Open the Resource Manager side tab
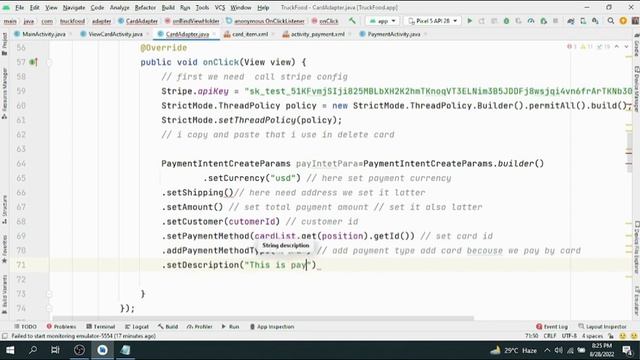This screenshot has height=360, width=640. pyautogui.click(x=4, y=93)
